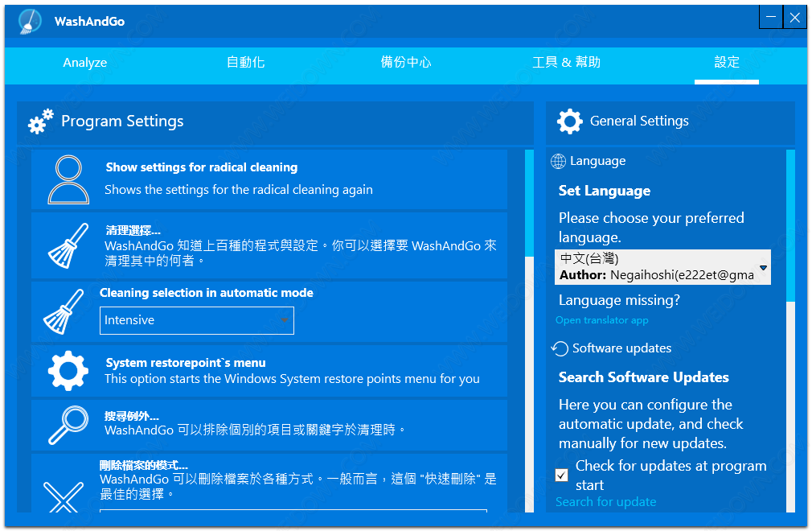Click the General Settings gear icon

[570, 121]
